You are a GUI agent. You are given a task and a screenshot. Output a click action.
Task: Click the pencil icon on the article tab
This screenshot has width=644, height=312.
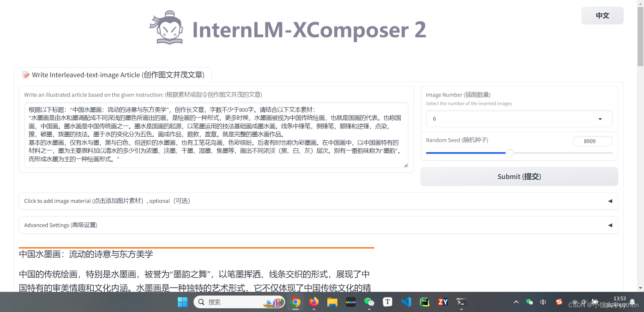26,75
